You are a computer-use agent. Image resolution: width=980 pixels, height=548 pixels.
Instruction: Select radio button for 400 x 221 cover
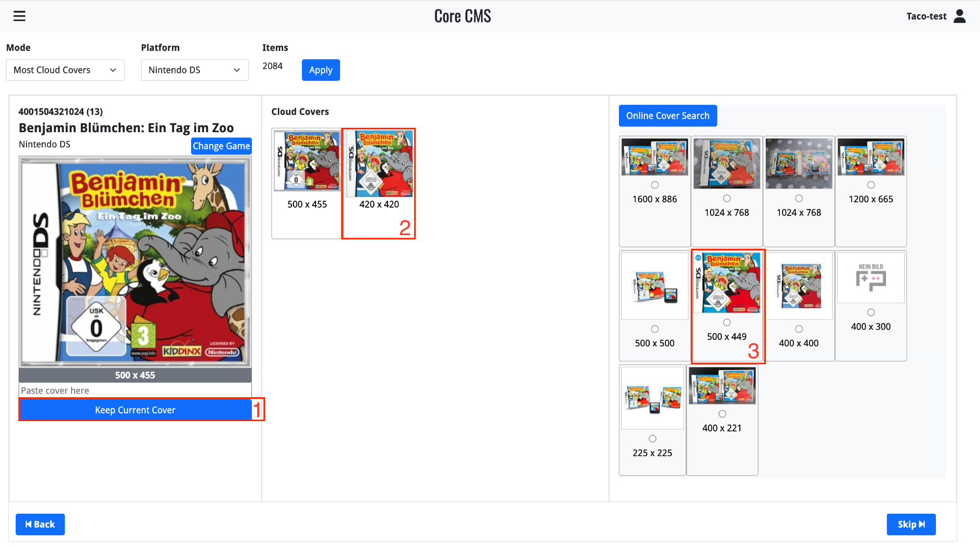722,414
